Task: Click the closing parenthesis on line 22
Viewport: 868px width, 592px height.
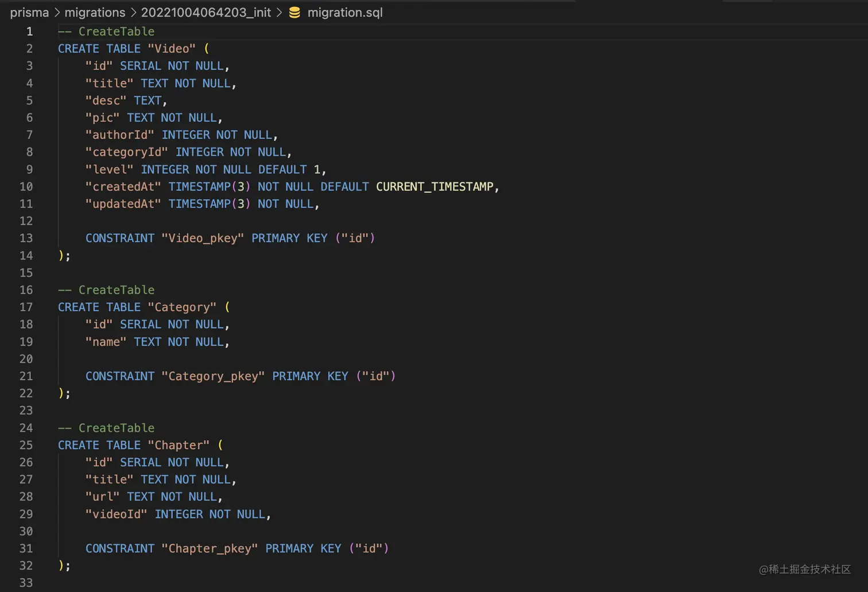Action: pyautogui.click(x=61, y=393)
